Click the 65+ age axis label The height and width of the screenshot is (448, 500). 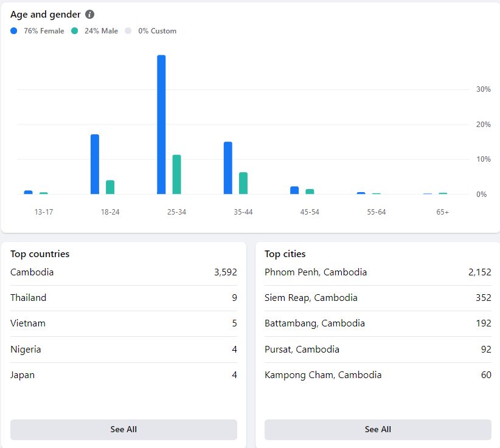(x=443, y=212)
